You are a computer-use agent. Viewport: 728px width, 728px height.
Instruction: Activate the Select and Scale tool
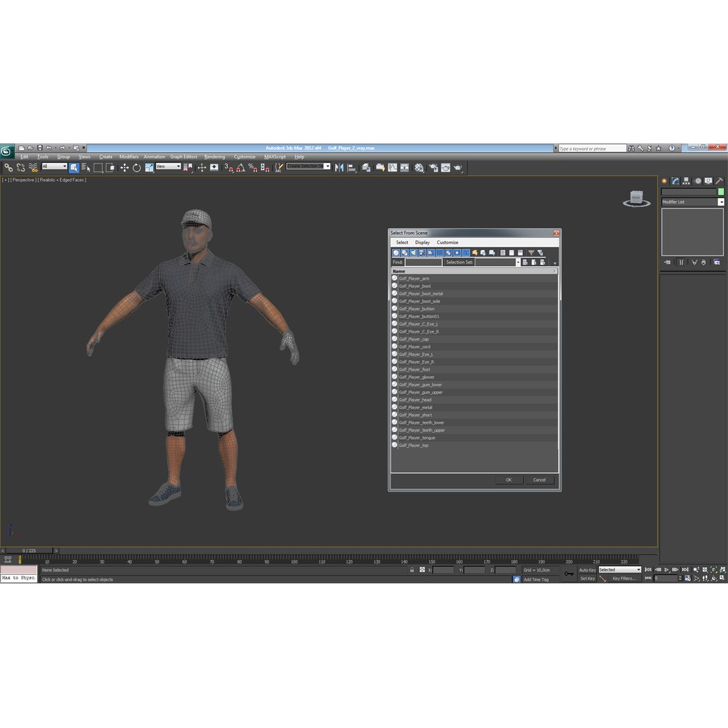(149, 168)
